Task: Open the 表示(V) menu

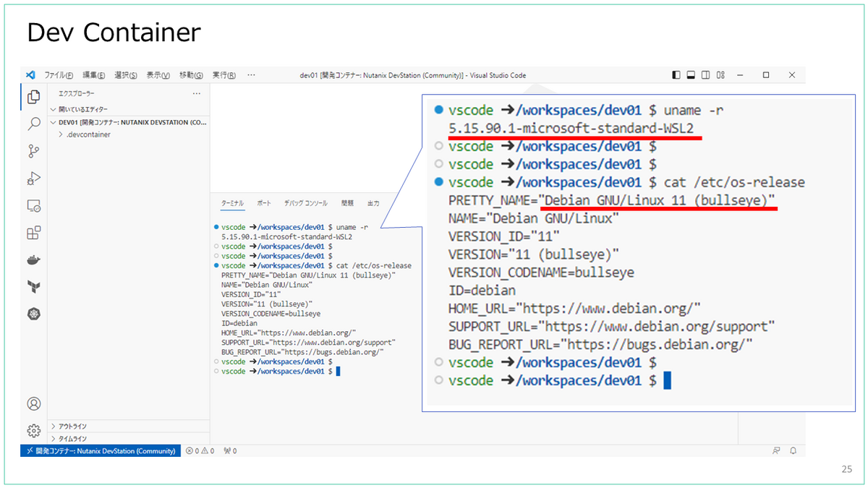Action: coord(158,75)
